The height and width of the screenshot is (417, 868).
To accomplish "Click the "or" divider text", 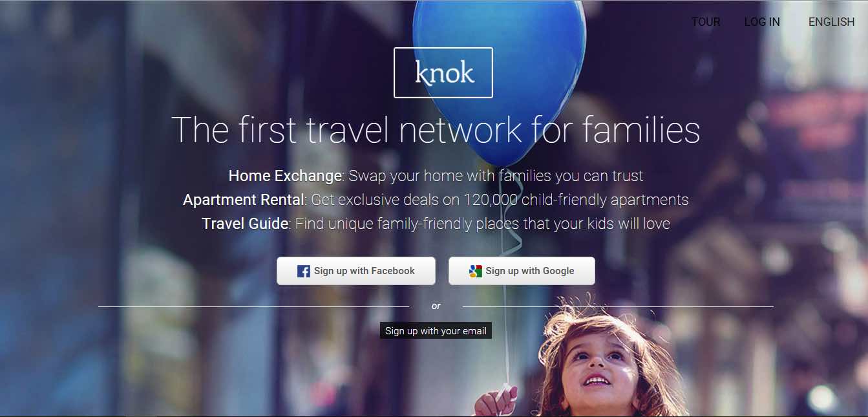I will tap(436, 306).
